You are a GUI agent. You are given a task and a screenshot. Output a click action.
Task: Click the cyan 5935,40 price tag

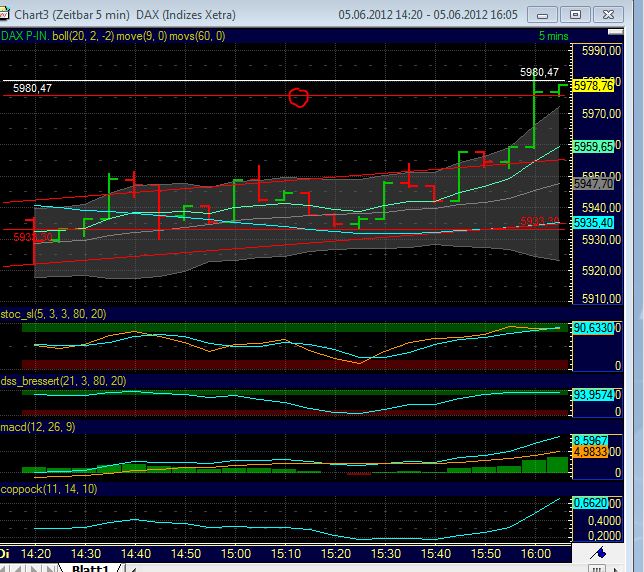pos(593,223)
